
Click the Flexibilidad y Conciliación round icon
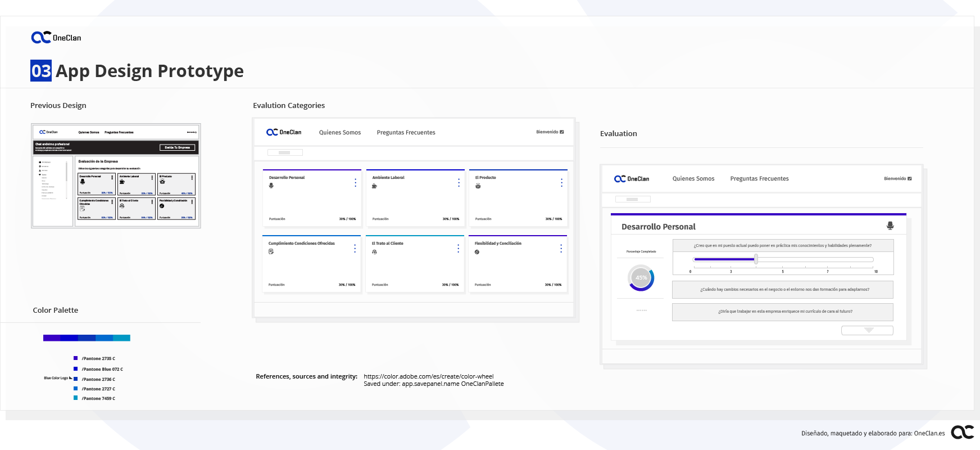pos(477,252)
